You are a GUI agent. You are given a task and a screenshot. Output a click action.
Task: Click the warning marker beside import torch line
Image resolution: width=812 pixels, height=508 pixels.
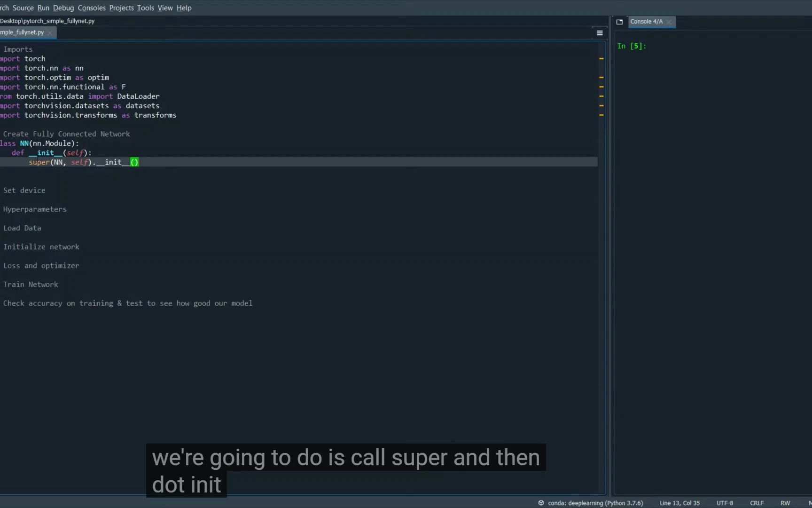[x=601, y=59]
